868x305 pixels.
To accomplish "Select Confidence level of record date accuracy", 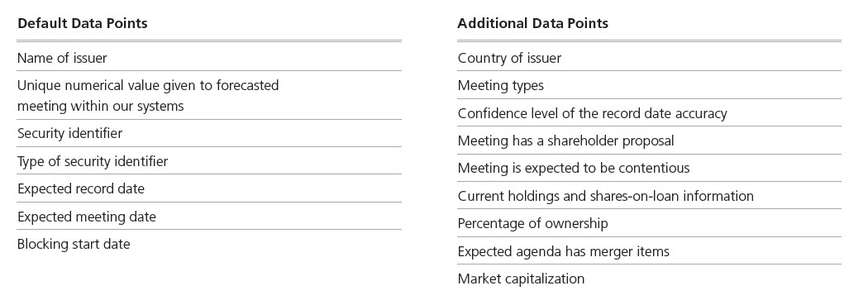I will point(649,113).
